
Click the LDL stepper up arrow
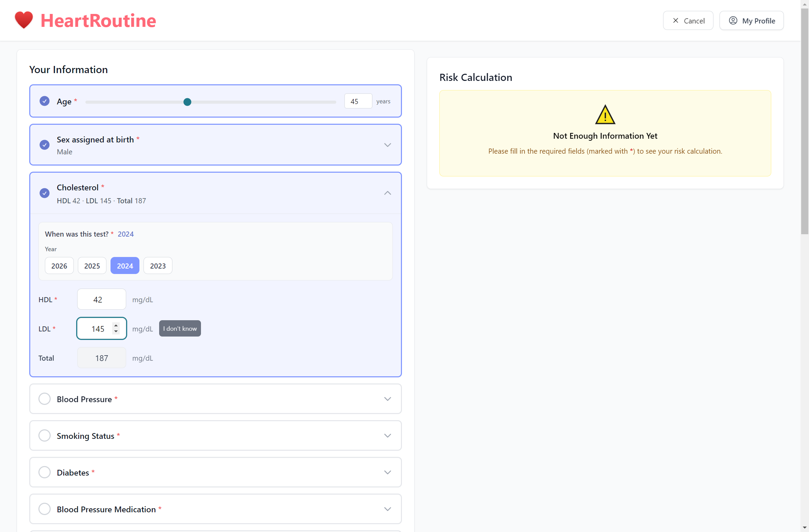(116, 325)
